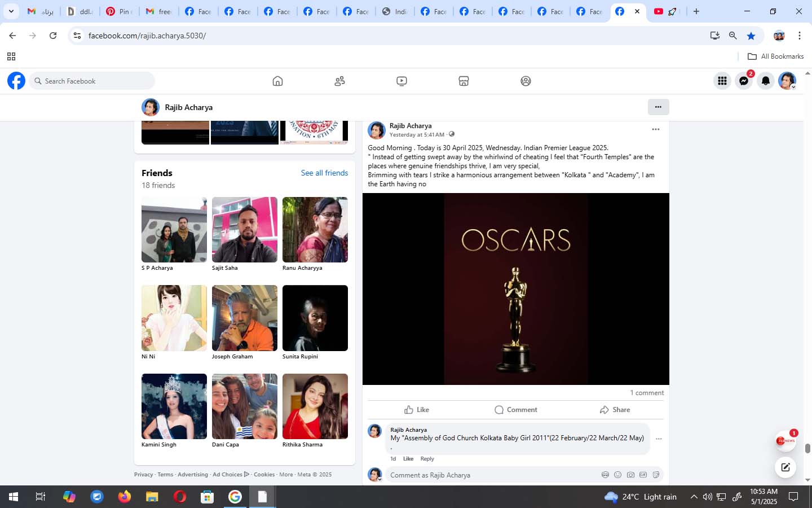
Task: Open the Groups icon in navigation
Action: pyautogui.click(x=526, y=81)
